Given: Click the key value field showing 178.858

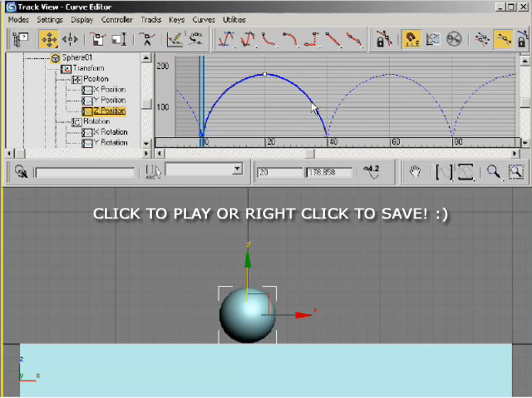Looking at the screenshot, I should click(329, 172).
